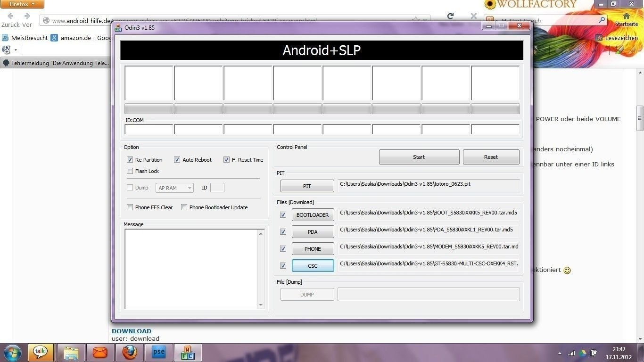Click Firefox Zurück back arrow
644x362 pixels.
tap(10, 16)
